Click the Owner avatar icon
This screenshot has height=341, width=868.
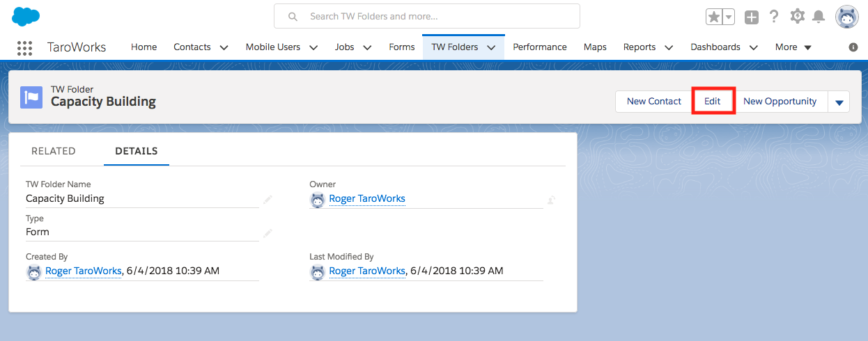point(318,200)
